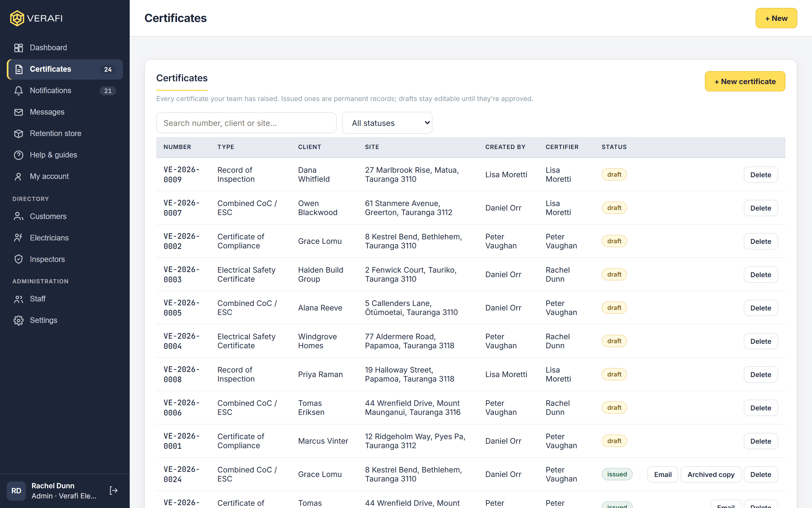This screenshot has width=812, height=508.
Task: Click site 19 Halloway Street, Papamoa
Action: [x=409, y=374]
